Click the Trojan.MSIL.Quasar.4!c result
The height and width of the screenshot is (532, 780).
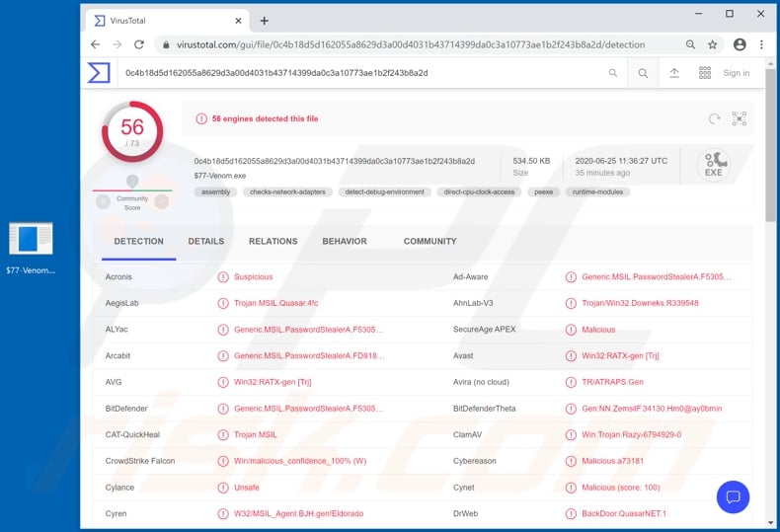(276, 303)
